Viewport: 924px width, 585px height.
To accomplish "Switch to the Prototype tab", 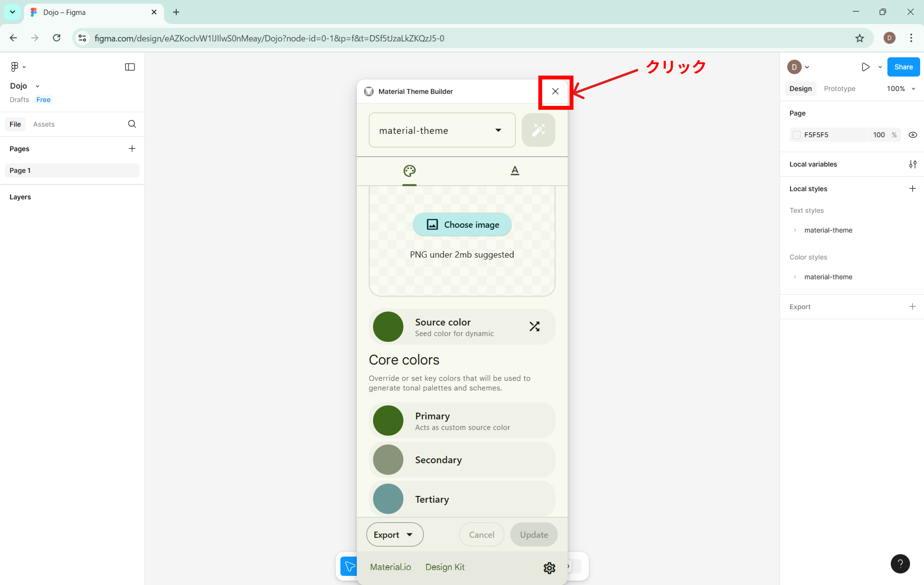I will (839, 89).
